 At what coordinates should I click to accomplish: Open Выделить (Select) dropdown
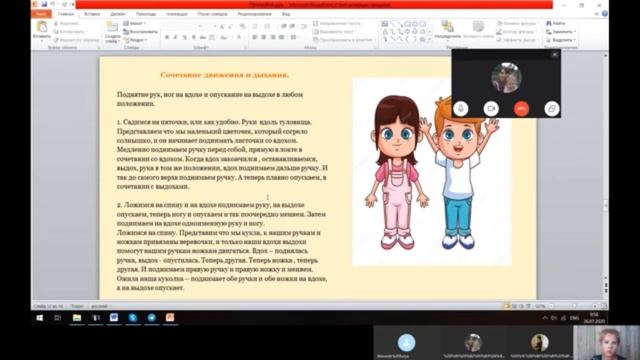561,40
